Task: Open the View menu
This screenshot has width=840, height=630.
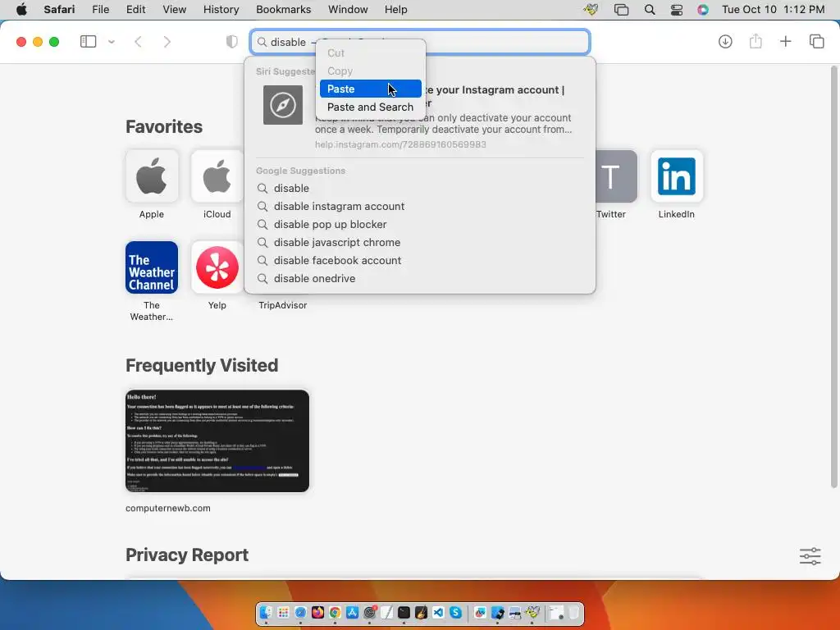Action: [174, 10]
